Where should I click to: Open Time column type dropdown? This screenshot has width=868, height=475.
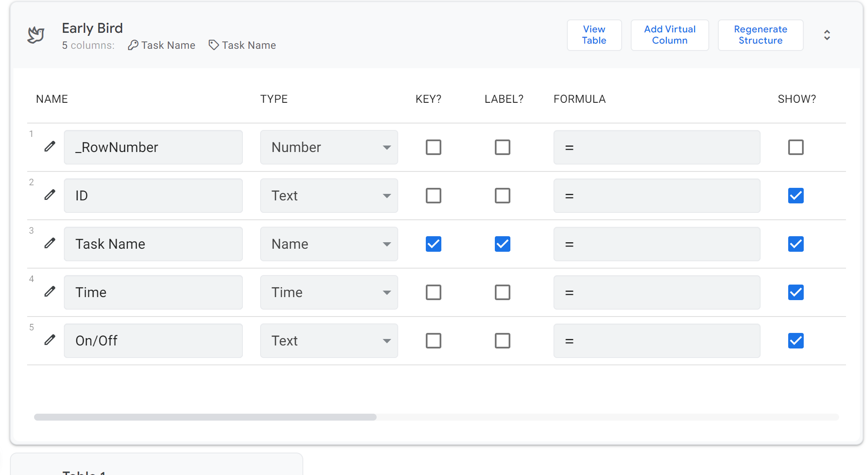tap(329, 292)
